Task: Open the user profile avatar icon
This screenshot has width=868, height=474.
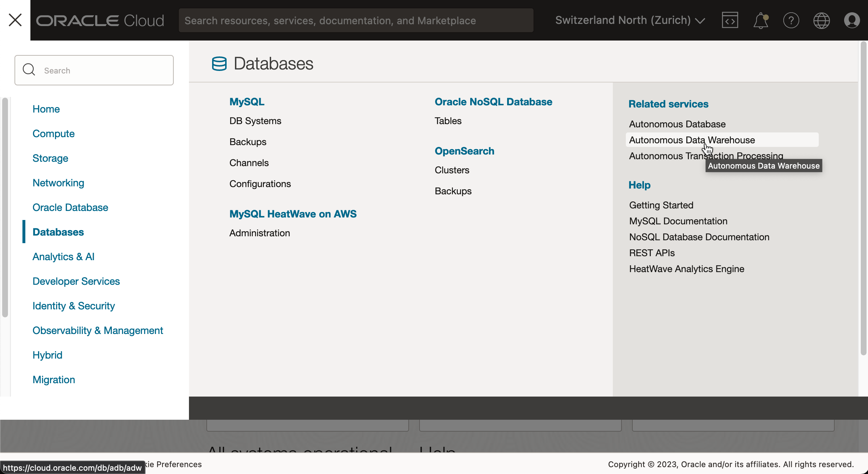Action: pyautogui.click(x=852, y=20)
